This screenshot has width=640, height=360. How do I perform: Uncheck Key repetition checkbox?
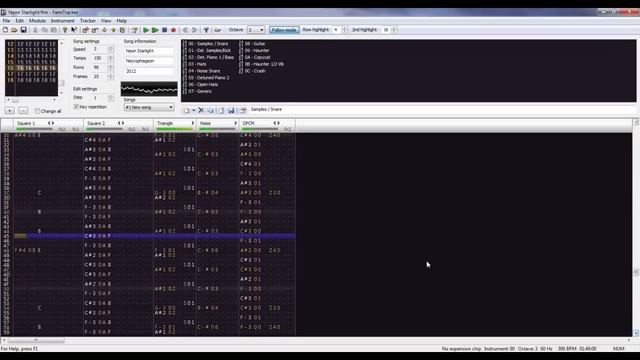76,107
